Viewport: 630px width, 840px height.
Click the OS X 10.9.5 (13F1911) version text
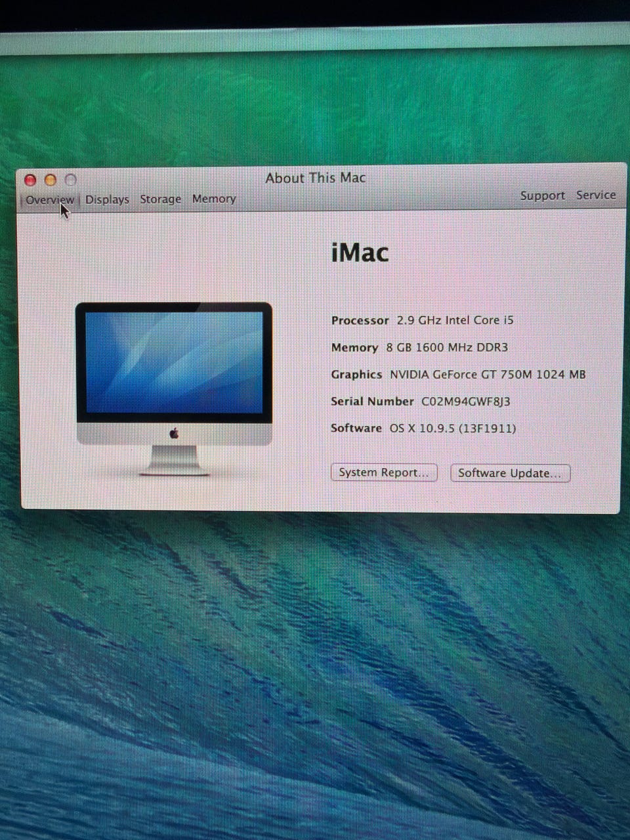click(x=453, y=429)
